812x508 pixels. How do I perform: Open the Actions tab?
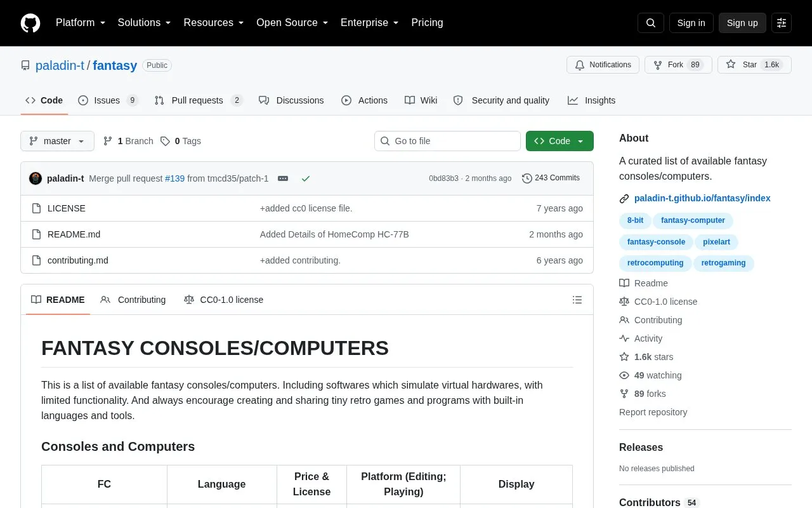click(x=364, y=100)
